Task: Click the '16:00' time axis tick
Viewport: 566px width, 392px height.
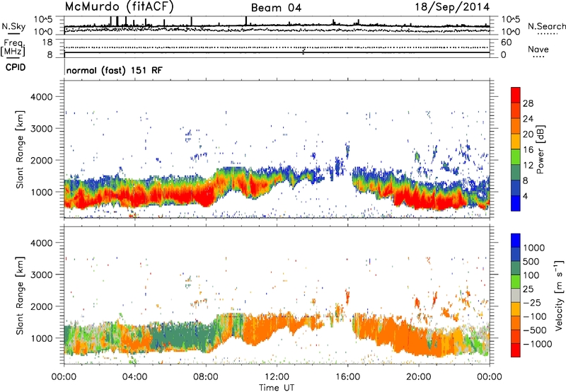Action: [347, 377]
